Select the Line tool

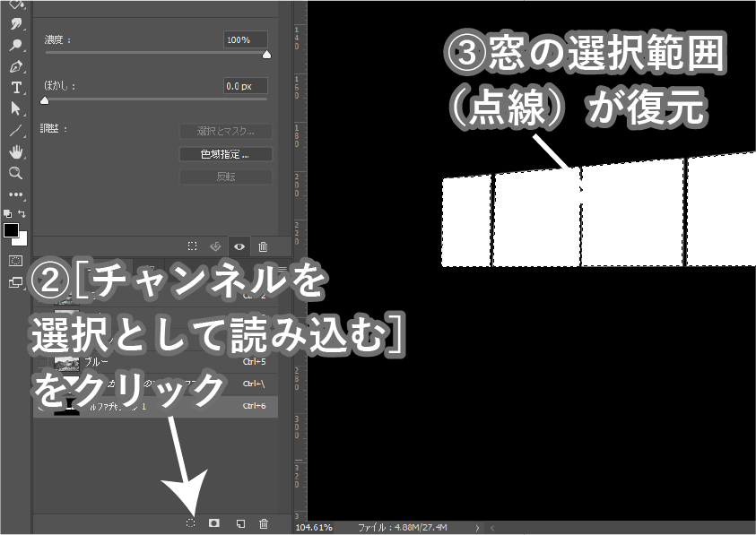tap(16, 130)
